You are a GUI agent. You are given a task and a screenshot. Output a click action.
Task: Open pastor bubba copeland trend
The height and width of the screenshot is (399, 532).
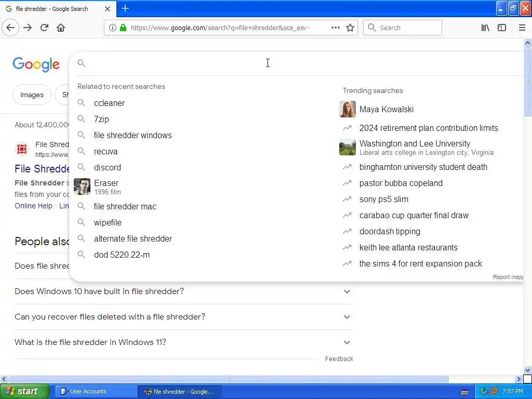[x=401, y=183]
